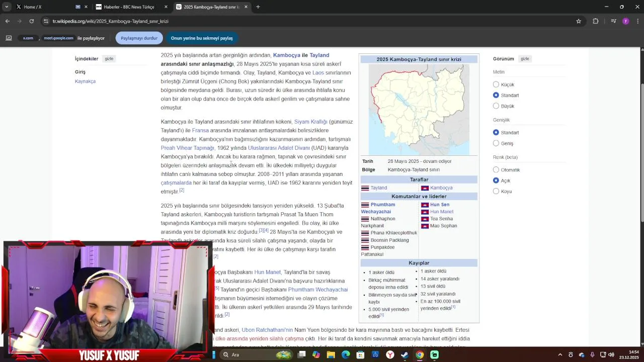
Task: Select Otomatik color mode
Action: point(496,170)
